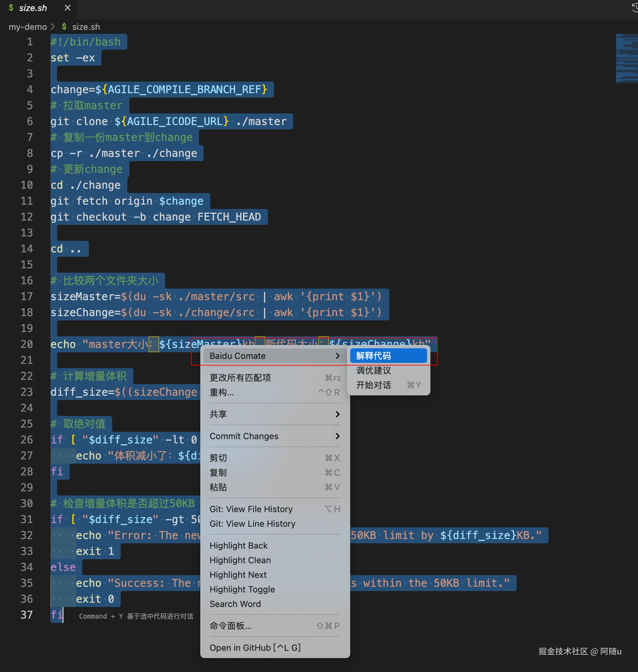The height and width of the screenshot is (672, 638).
Task: Open Git: View File History
Action: click(251, 509)
